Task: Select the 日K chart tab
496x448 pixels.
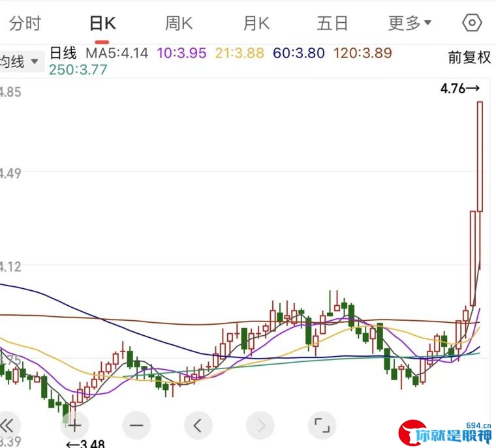Action: (102, 23)
